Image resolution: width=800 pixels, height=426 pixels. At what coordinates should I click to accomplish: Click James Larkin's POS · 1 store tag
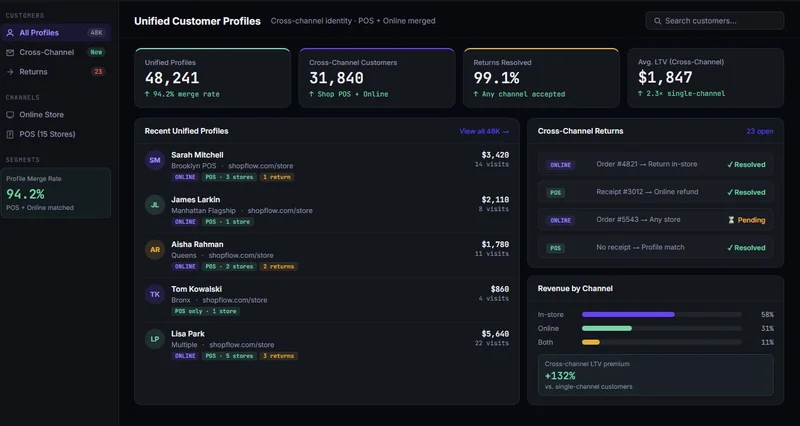click(x=228, y=222)
